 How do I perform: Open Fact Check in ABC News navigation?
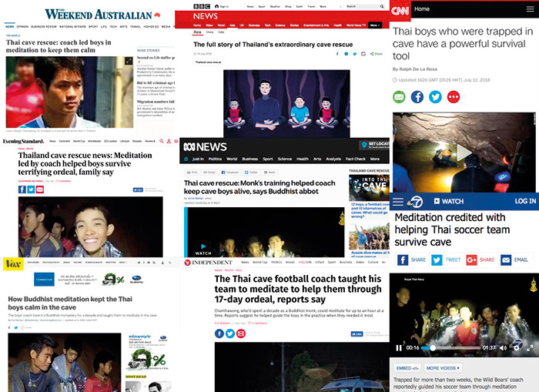point(356,159)
